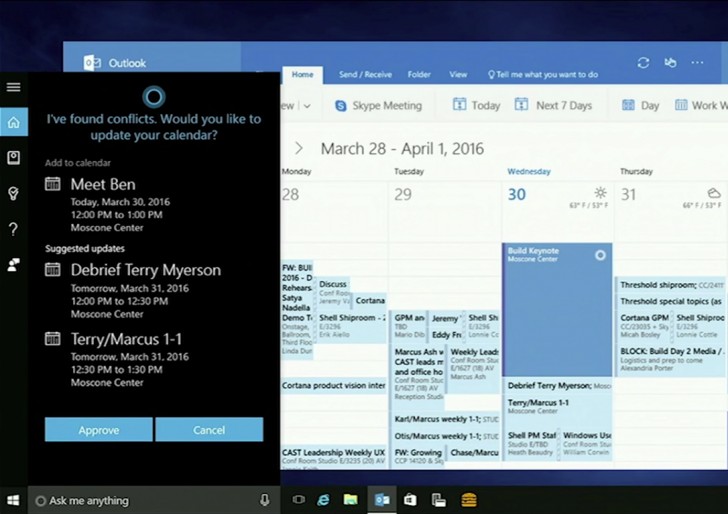728x514 pixels.
Task: Approve the suggested calendar updates
Action: (x=98, y=429)
